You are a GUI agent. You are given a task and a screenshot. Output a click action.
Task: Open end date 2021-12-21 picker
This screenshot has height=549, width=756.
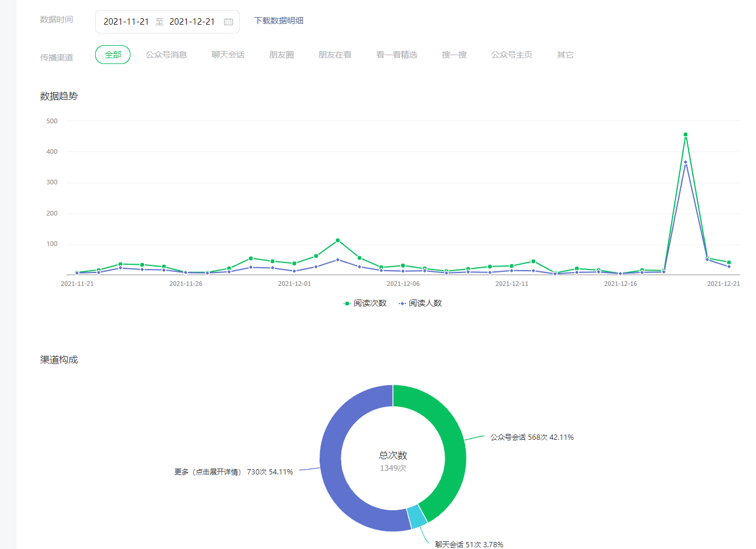click(x=192, y=22)
